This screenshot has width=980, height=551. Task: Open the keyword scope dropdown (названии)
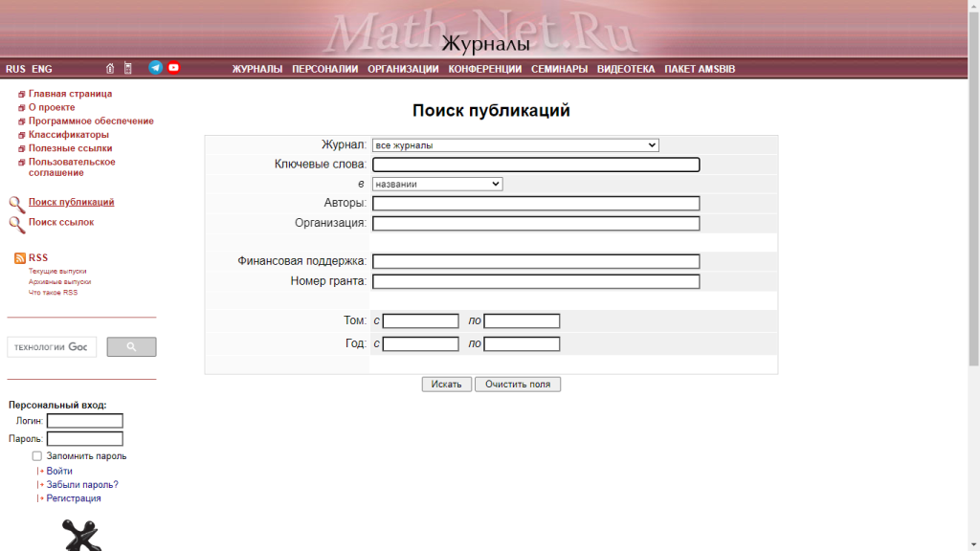(x=437, y=184)
